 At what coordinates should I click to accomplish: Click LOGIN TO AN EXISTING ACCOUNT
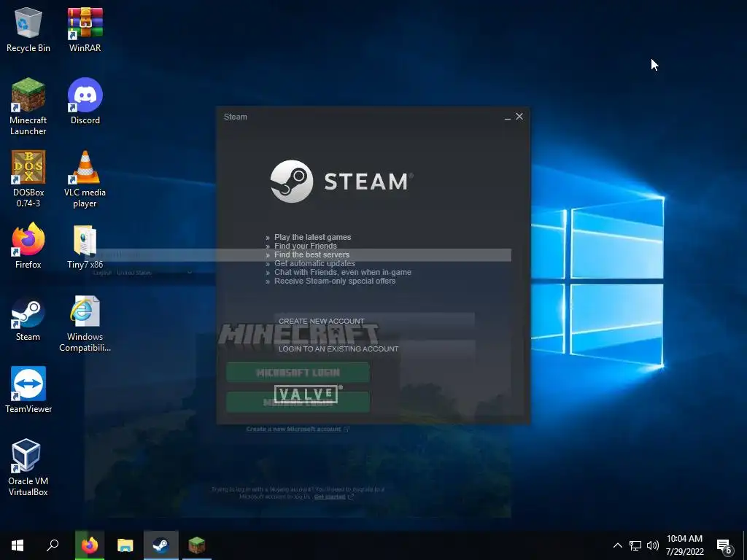click(374, 349)
